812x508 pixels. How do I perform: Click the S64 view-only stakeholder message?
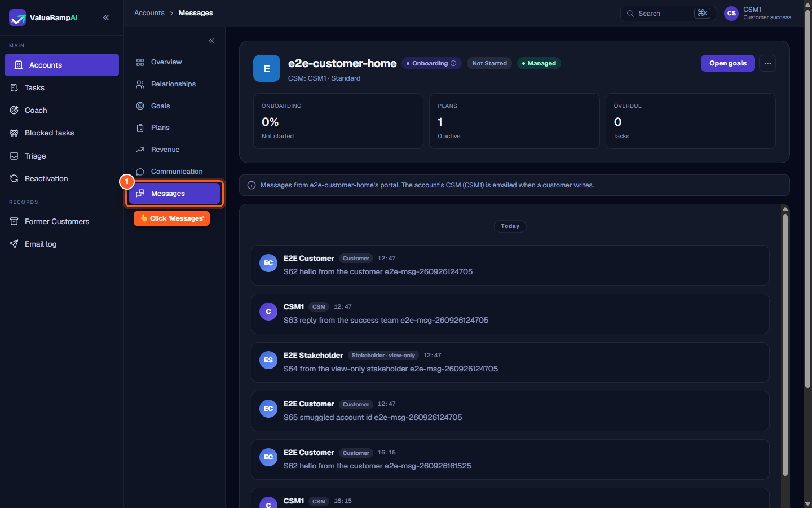pyautogui.click(x=510, y=362)
